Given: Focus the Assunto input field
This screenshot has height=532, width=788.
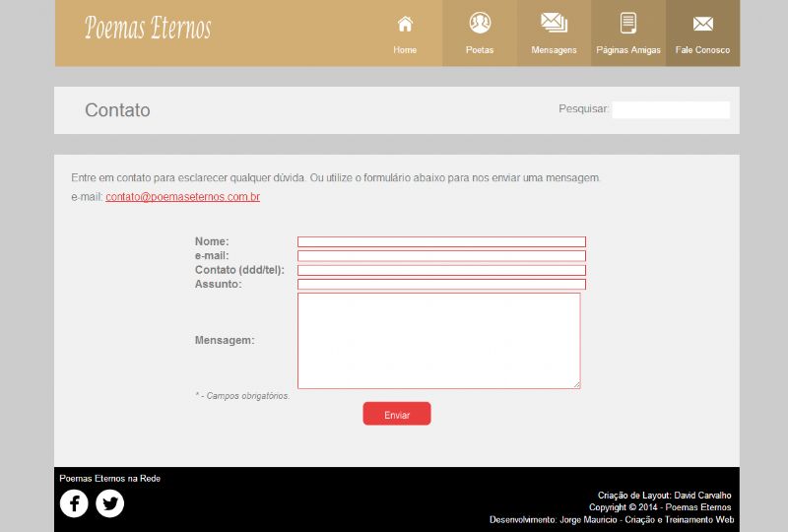Looking at the screenshot, I should point(441,284).
